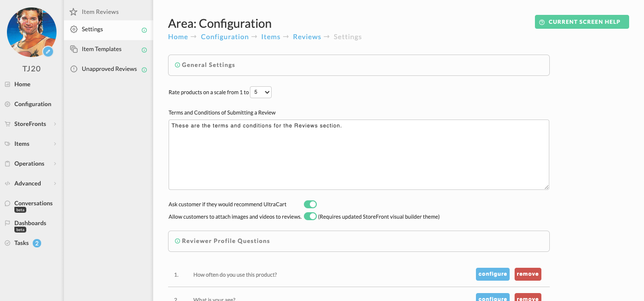Expand the Operations sidebar menu
The height and width of the screenshot is (301, 644).
pos(31,164)
